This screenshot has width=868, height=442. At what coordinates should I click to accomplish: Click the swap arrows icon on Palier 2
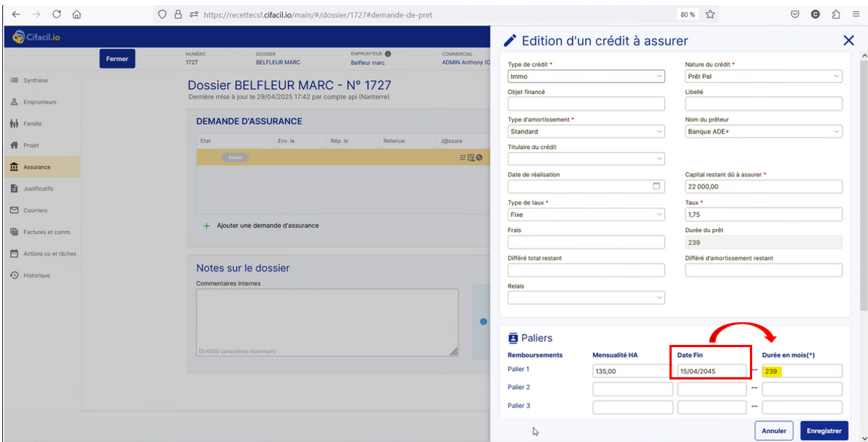tap(754, 389)
